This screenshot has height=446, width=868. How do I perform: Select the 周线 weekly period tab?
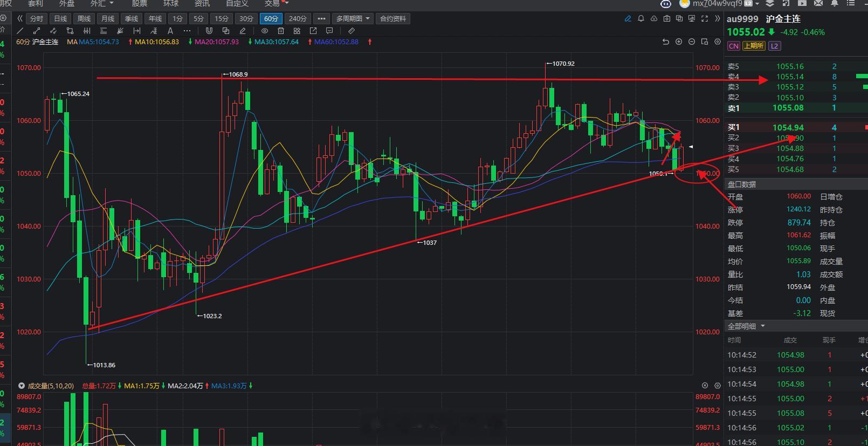pyautogui.click(x=84, y=18)
